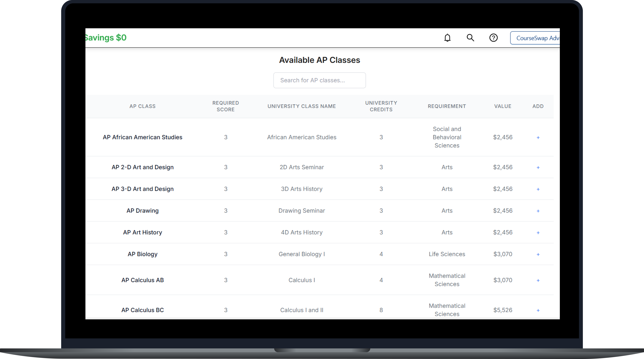Click the Available AP Classes heading
This screenshot has width=644, height=359.
[319, 60]
